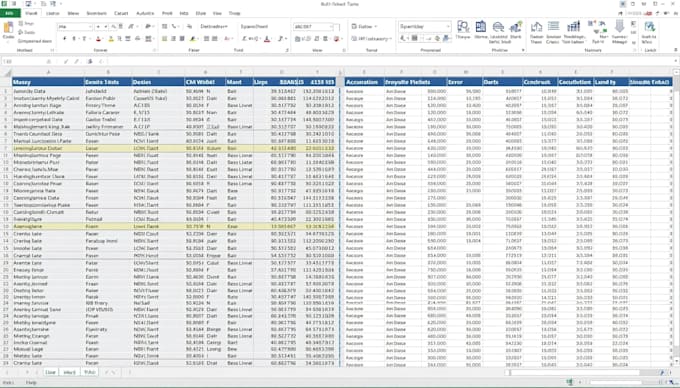680x388 pixels.
Task: Click the share icon below the window controls
Action: click(620, 13)
